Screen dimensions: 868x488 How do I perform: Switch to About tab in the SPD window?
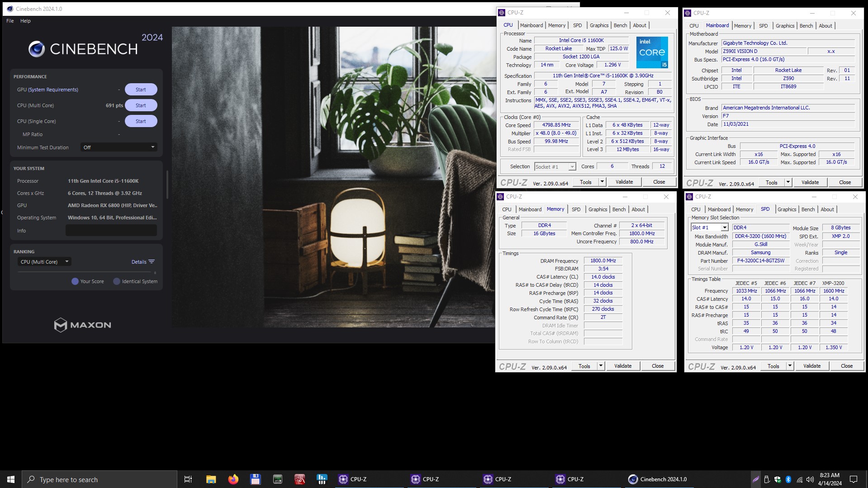827,209
